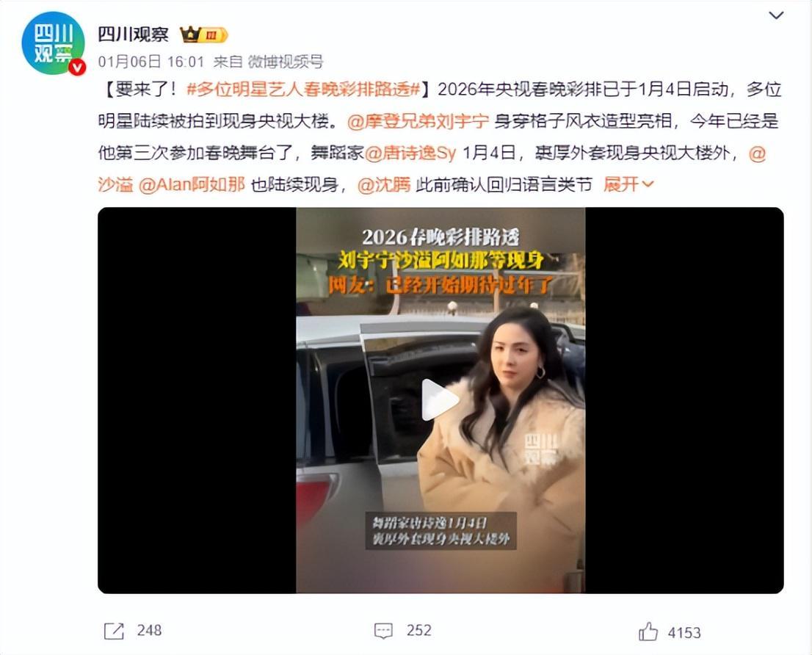Click the crown membership badge

coord(203,35)
